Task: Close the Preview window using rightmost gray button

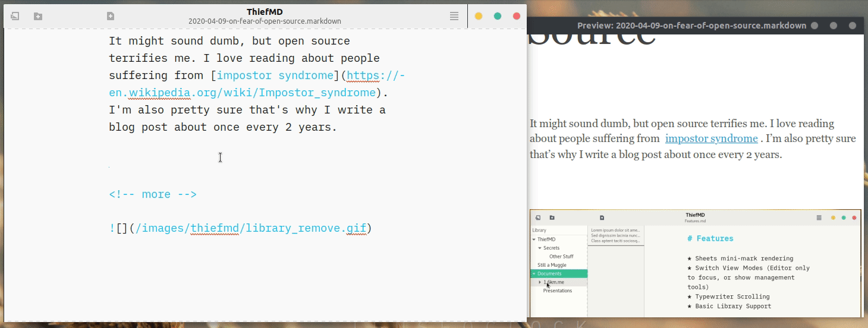Action: coord(853,26)
